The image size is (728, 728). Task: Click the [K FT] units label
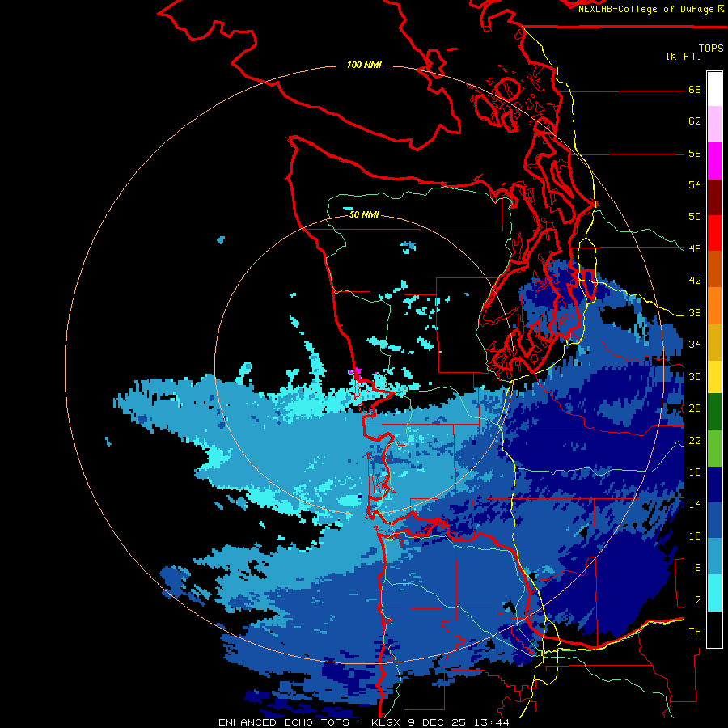[684, 56]
